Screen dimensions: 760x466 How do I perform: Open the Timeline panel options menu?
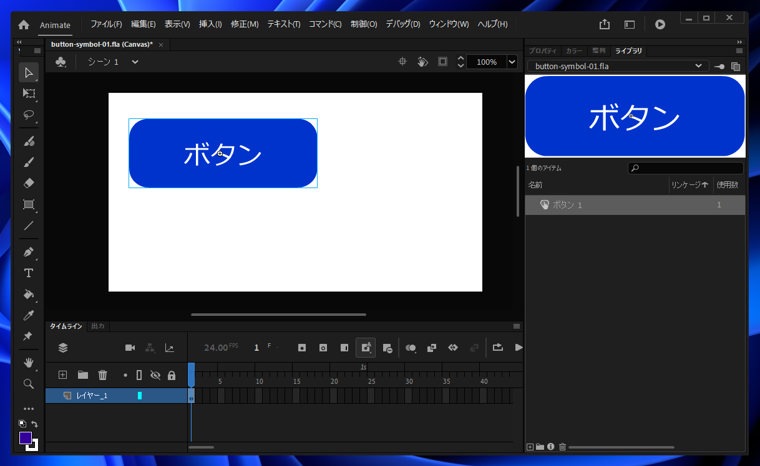click(x=516, y=326)
